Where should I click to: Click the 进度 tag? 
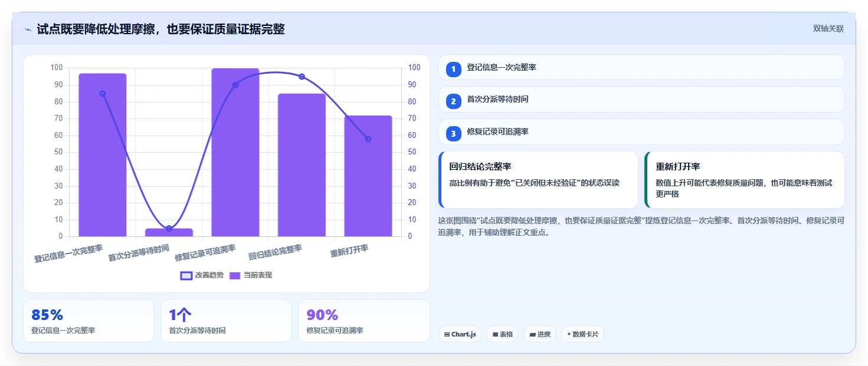coord(540,334)
